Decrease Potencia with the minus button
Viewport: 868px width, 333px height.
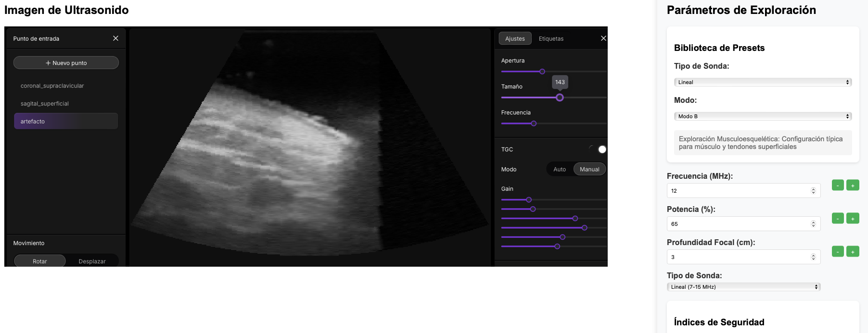838,219
